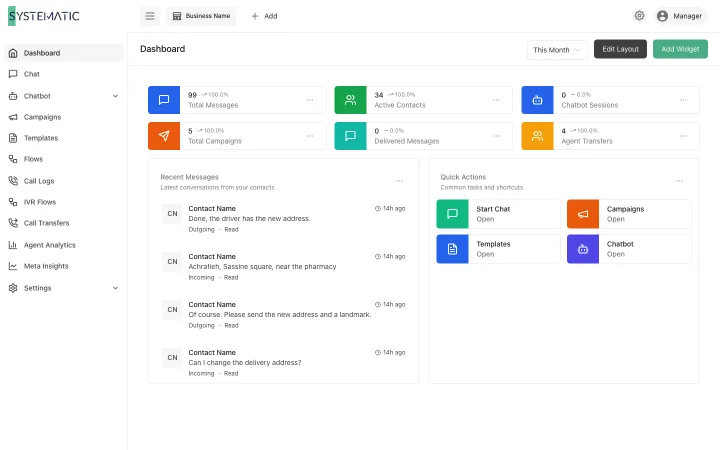
Task: Open Flows in the sidebar
Action: (64, 159)
